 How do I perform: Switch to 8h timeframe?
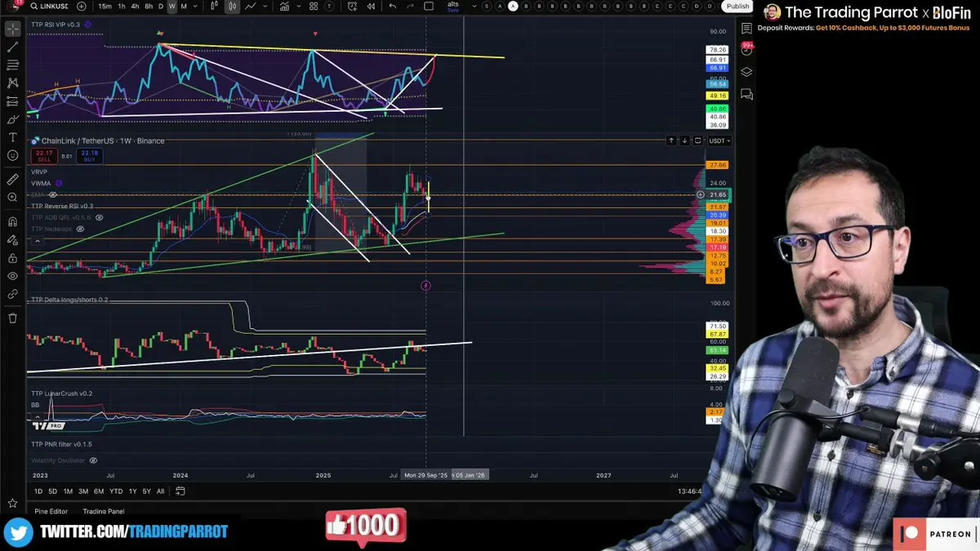tap(148, 6)
